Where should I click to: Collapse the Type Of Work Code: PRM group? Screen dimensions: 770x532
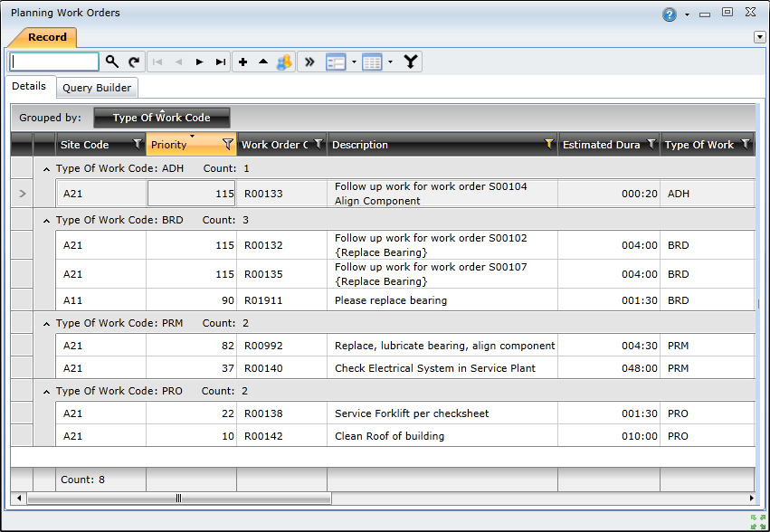tap(46, 323)
